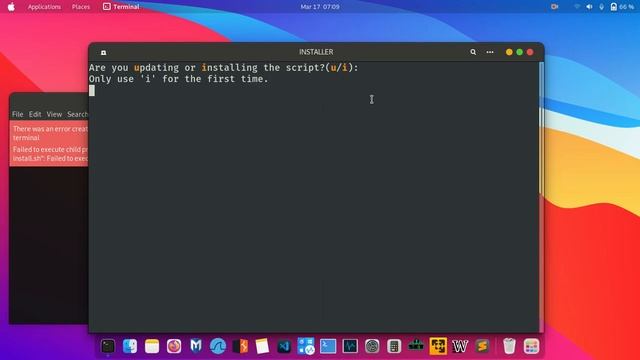Open the Applications menu
This screenshot has width=640, height=360.
[x=44, y=7]
